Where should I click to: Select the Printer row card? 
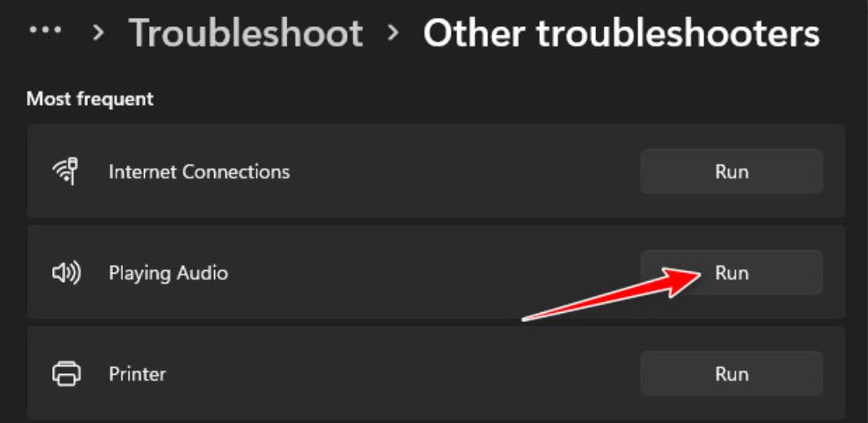coord(436,372)
